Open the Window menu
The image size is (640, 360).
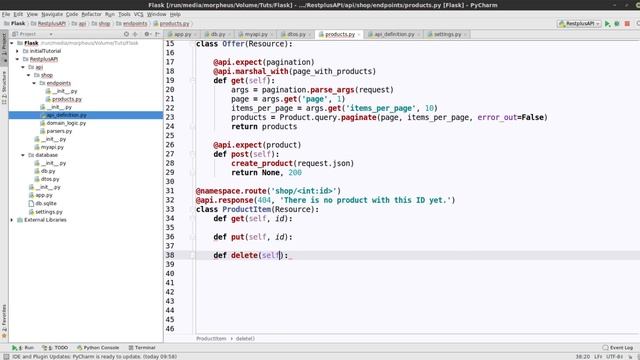coord(156,14)
